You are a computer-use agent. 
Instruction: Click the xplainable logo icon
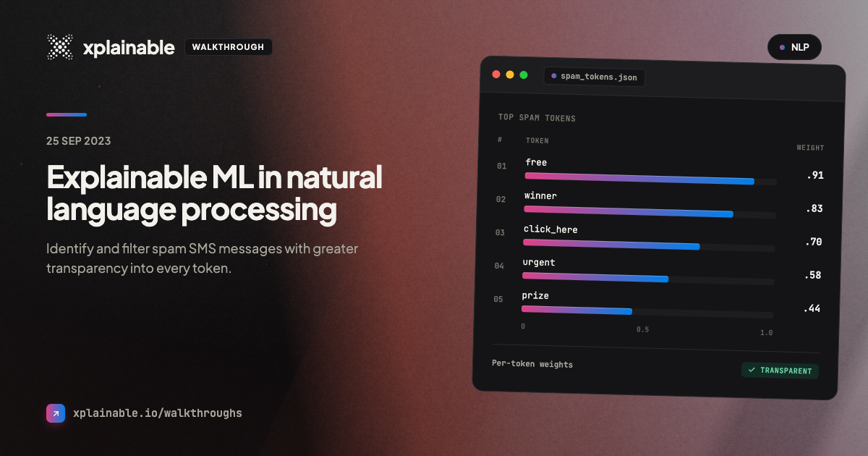pyautogui.click(x=60, y=48)
